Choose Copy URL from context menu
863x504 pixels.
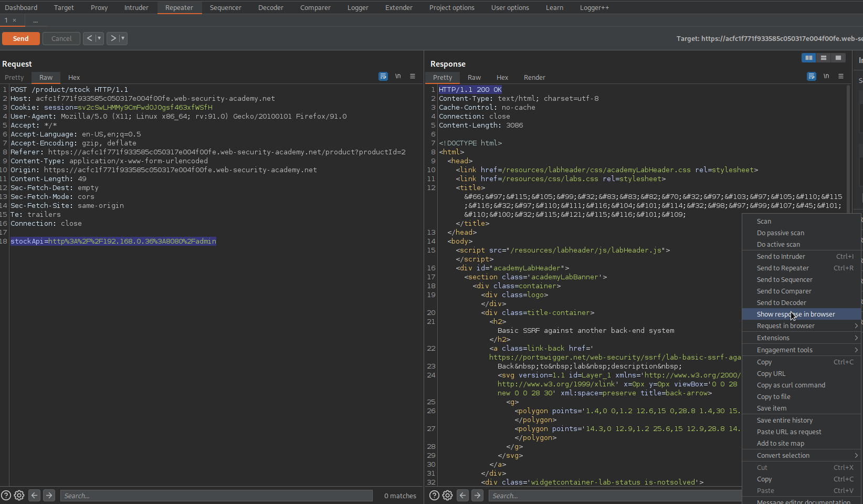tap(801, 374)
